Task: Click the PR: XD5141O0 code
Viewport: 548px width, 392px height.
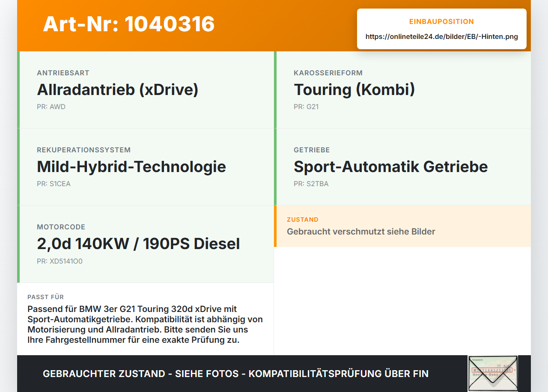Action: pos(60,261)
